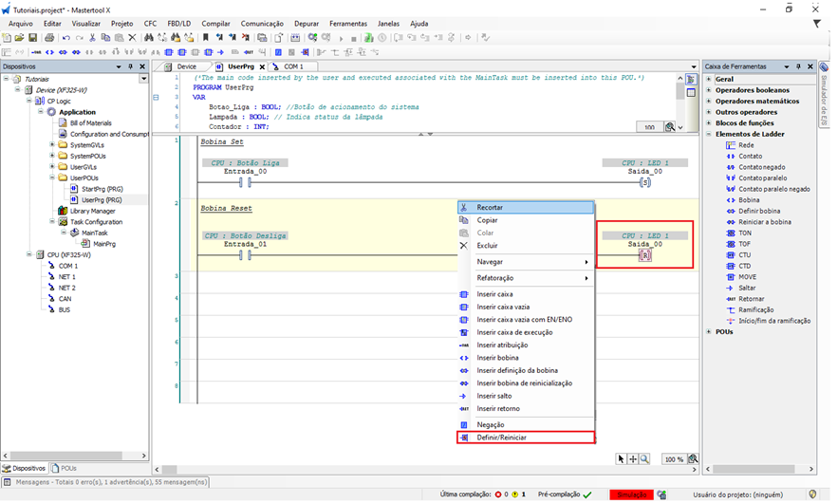Choose the Bobina element in toolbox
This screenshot has width=838, height=504.
(x=749, y=199)
